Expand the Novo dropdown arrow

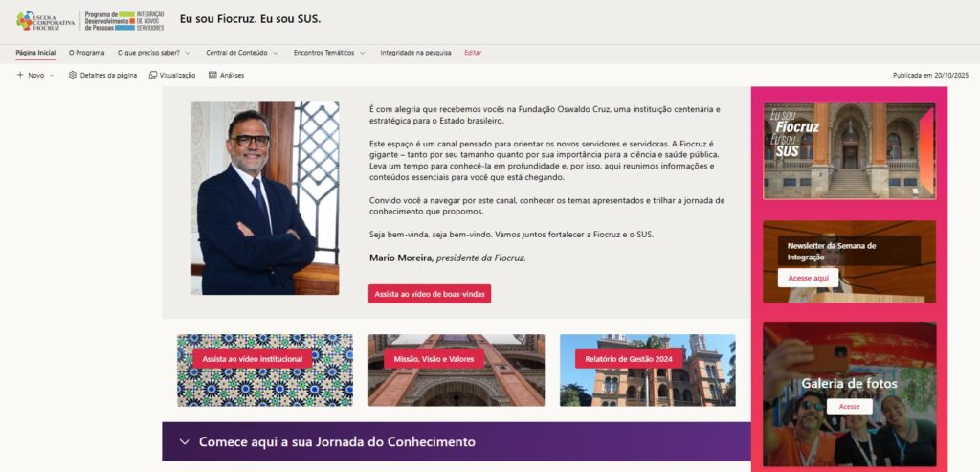coord(52,75)
